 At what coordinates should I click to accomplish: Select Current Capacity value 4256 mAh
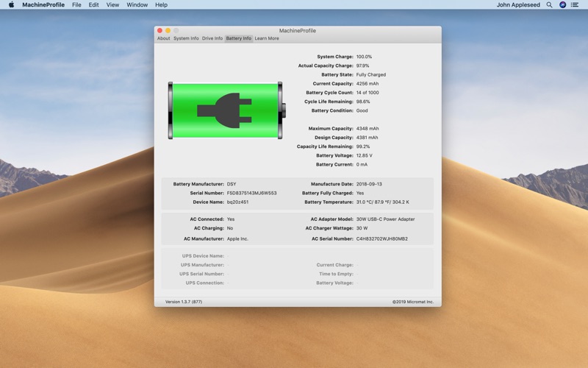(367, 84)
